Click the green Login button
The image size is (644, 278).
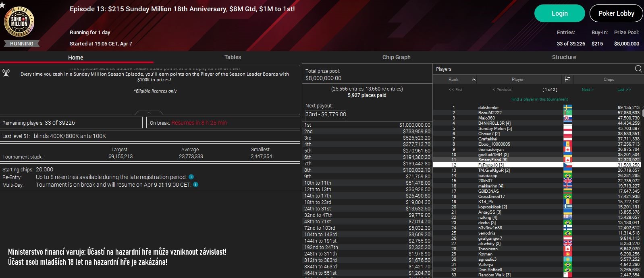559,13
